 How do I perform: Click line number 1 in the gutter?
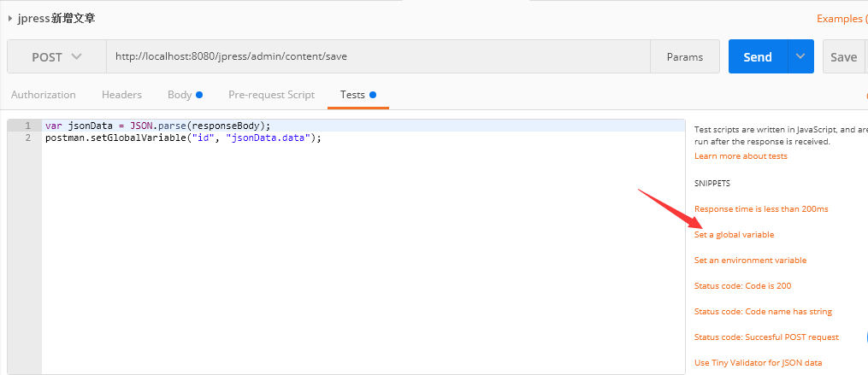point(27,126)
